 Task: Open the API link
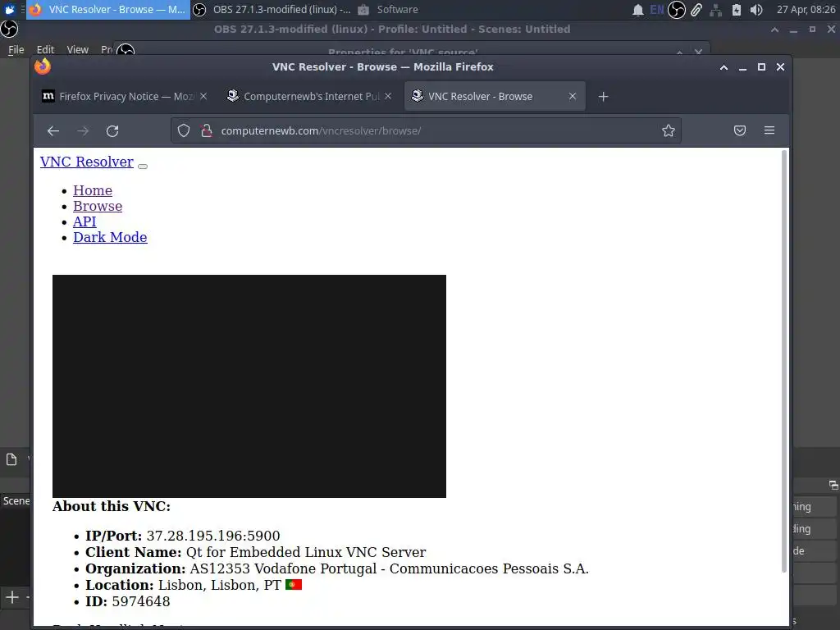pyautogui.click(x=84, y=221)
